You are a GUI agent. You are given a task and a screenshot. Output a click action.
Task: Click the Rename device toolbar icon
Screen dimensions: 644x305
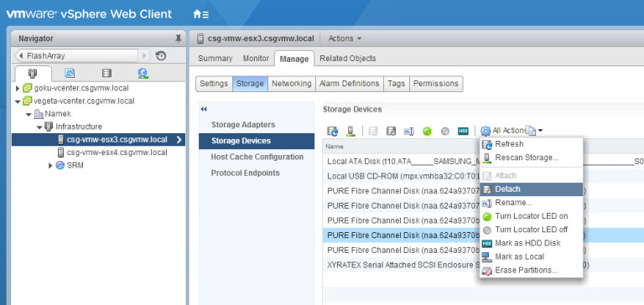pos(408,131)
